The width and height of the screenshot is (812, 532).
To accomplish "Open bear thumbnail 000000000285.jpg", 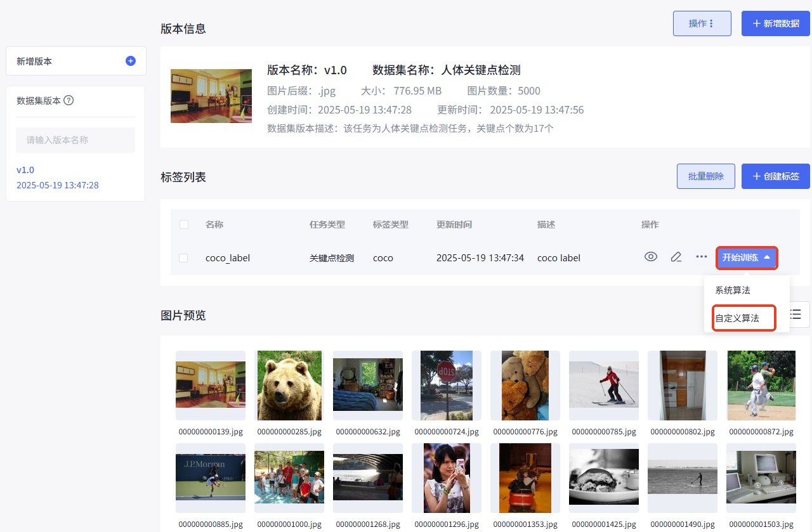I will click(x=289, y=385).
